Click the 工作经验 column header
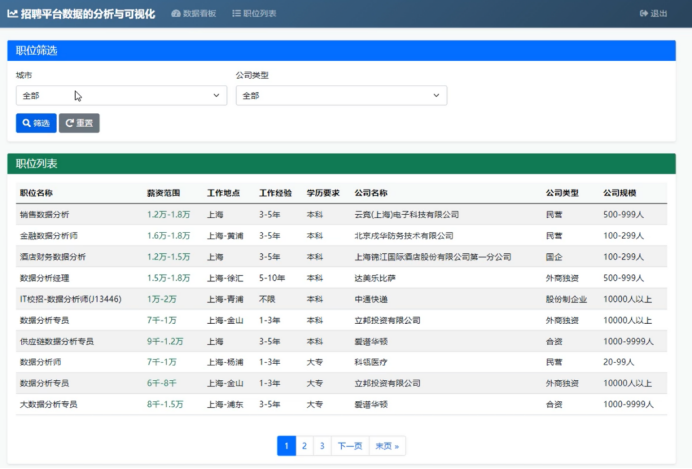The width and height of the screenshot is (692, 469). click(x=275, y=193)
